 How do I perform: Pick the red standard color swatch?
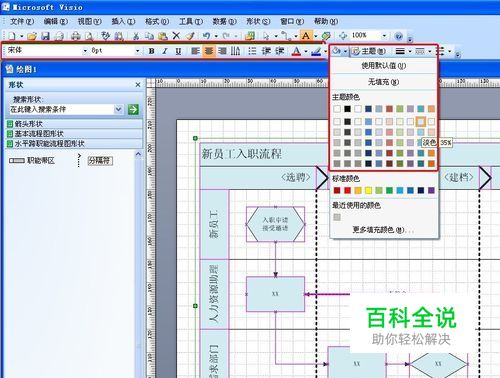click(347, 190)
